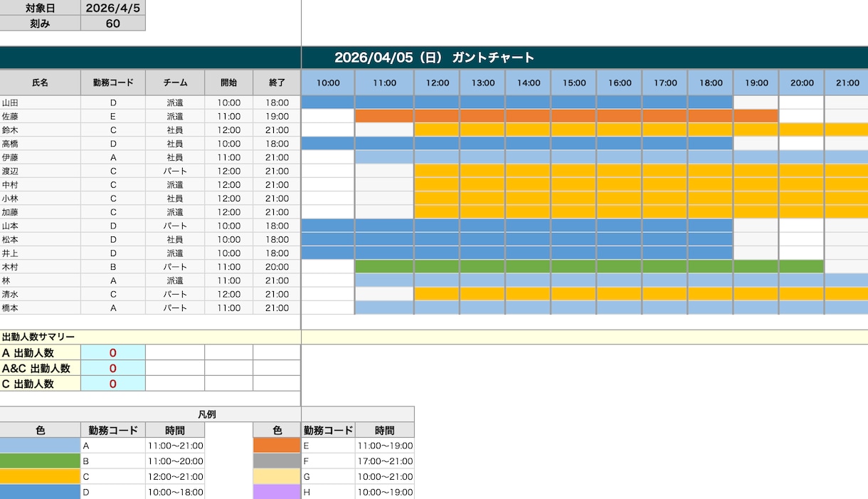Image resolution: width=868 pixels, height=499 pixels.
Task: Click the blue legend swatch for code D
Action: 40,492
